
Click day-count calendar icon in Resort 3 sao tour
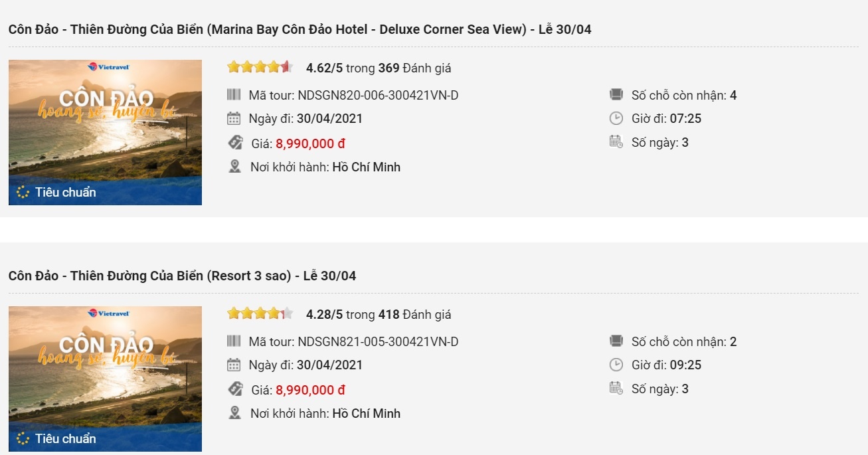click(x=616, y=389)
